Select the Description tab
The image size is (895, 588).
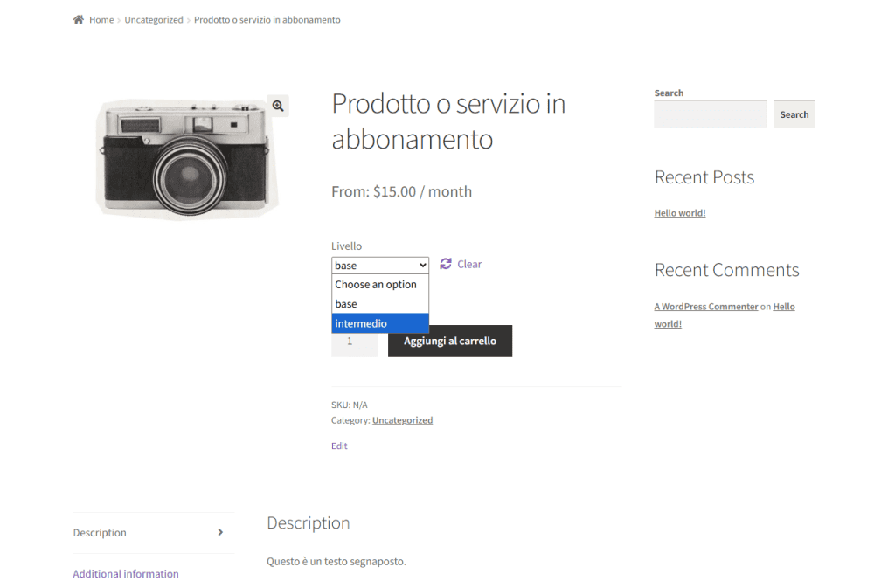(x=100, y=532)
